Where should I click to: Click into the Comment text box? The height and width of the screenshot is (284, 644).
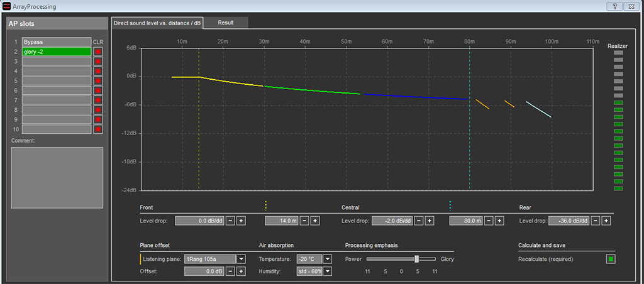(x=57, y=177)
